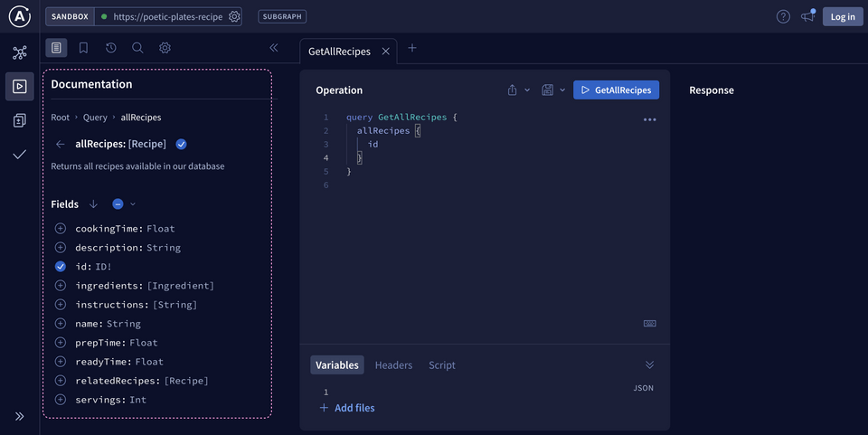Open the Schema graph icon in sidebar
The width and height of the screenshot is (868, 435).
point(19,52)
